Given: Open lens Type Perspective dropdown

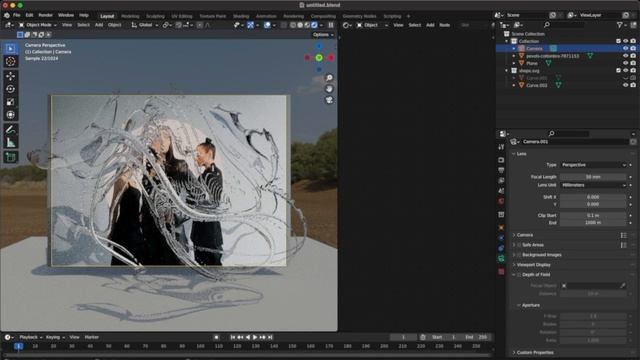Looking at the screenshot, I should 593,165.
